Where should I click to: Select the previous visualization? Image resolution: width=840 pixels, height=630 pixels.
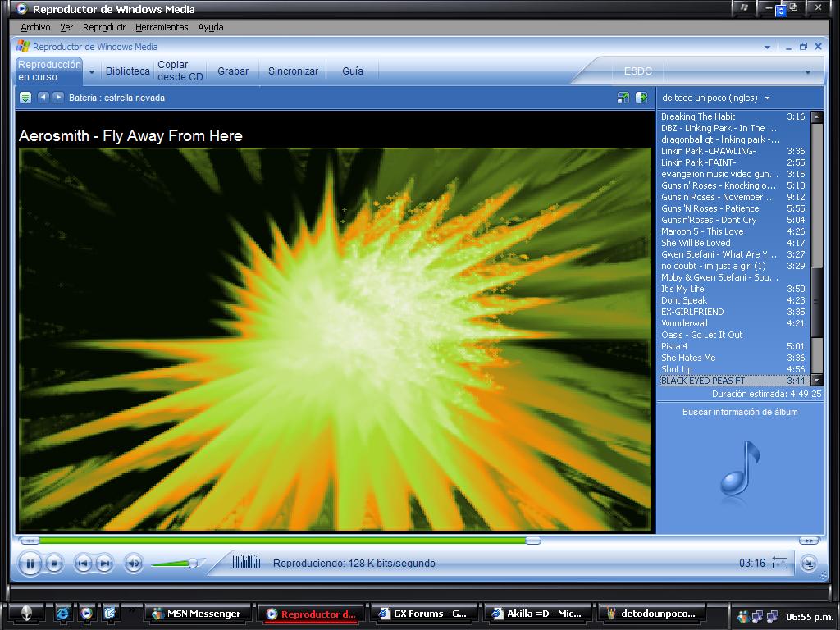43,98
